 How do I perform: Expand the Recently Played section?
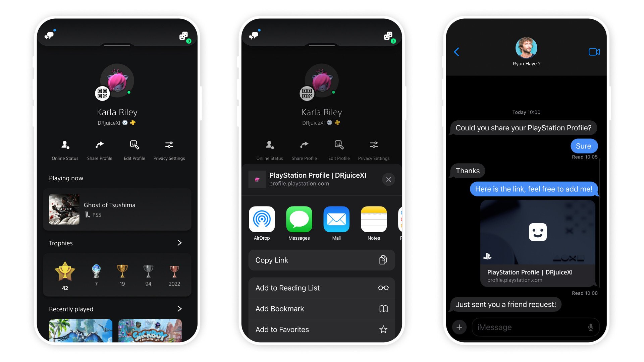coord(179,309)
